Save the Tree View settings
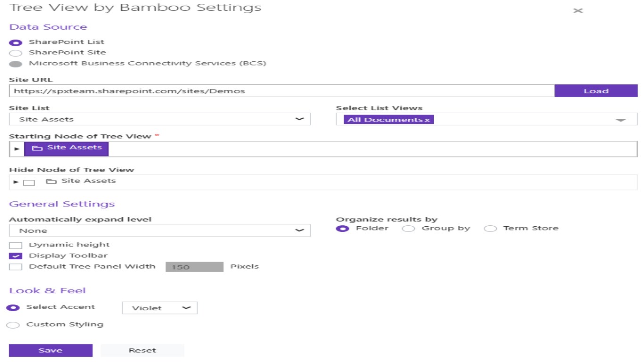This screenshot has width=644, height=362. click(x=50, y=350)
